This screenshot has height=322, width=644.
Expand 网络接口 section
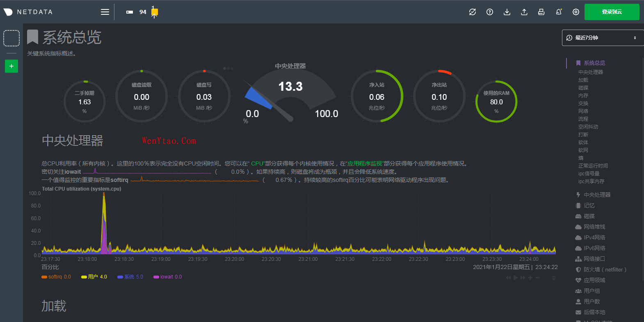point(590,259)
